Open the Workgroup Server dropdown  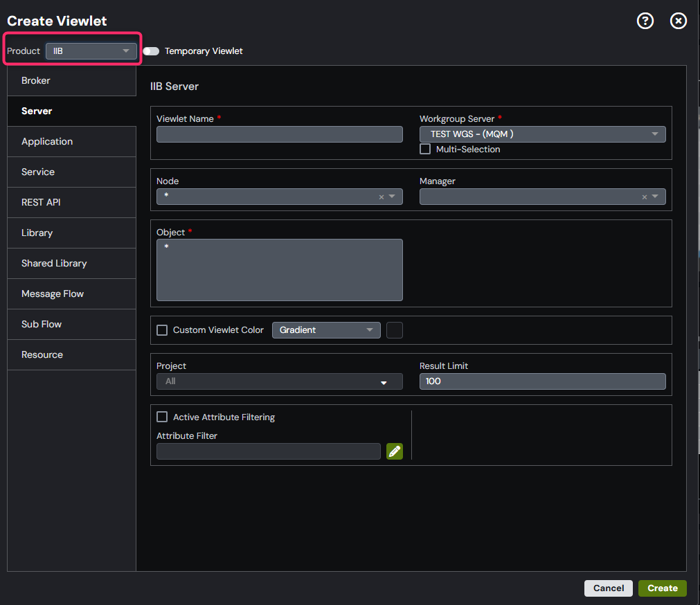[542, 134]
